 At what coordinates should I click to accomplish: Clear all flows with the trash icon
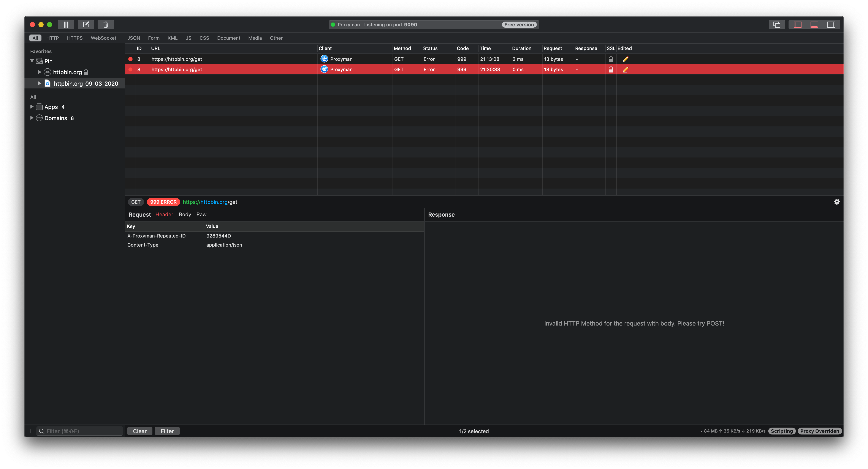point(105,24)
